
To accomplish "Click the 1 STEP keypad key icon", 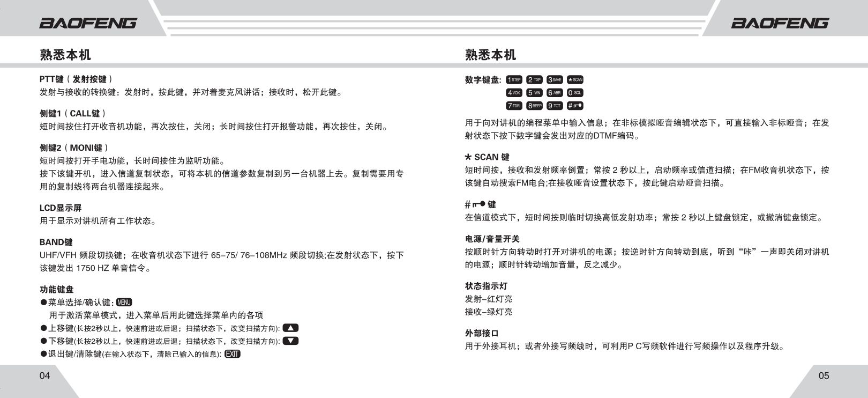I will pos(514,80).
